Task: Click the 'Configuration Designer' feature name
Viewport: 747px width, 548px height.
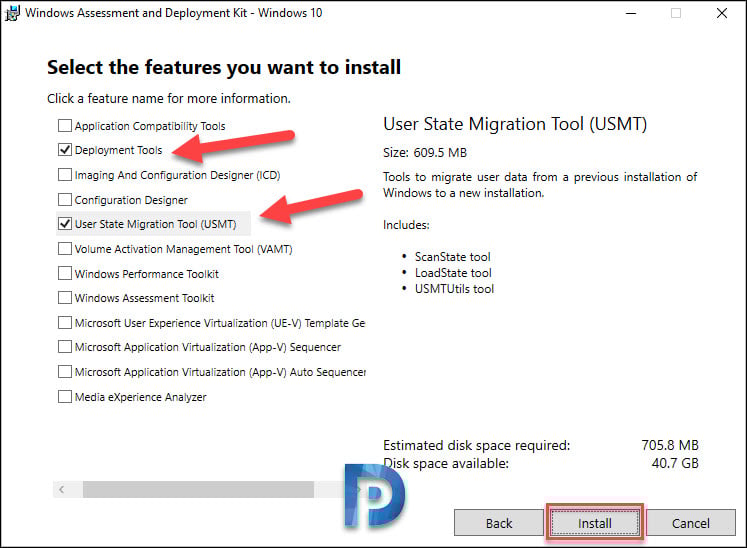Action: click(131, 200)
